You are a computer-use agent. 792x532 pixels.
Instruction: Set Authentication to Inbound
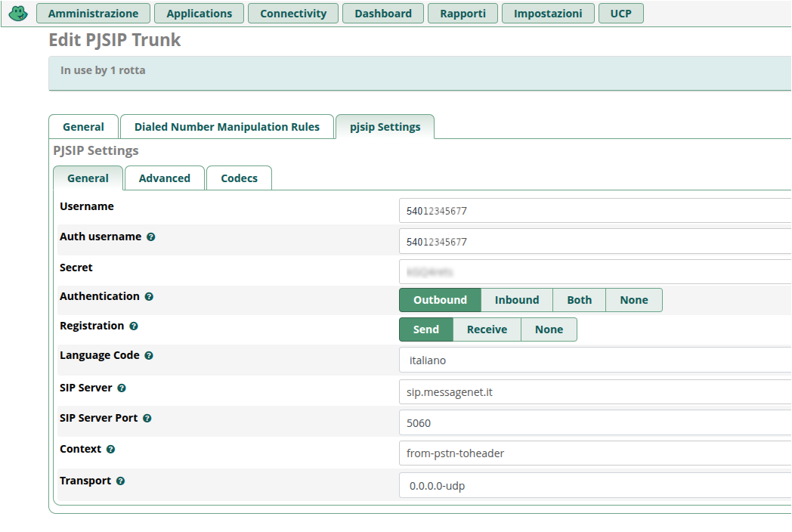[x=517, y=300]
